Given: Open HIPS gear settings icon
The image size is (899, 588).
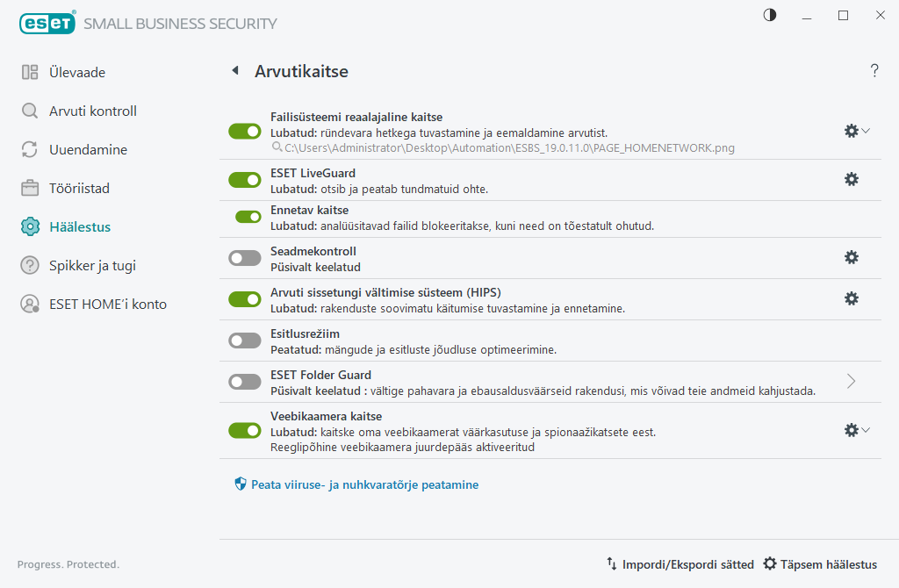Looking at the screenshot, I should (851, 298).
